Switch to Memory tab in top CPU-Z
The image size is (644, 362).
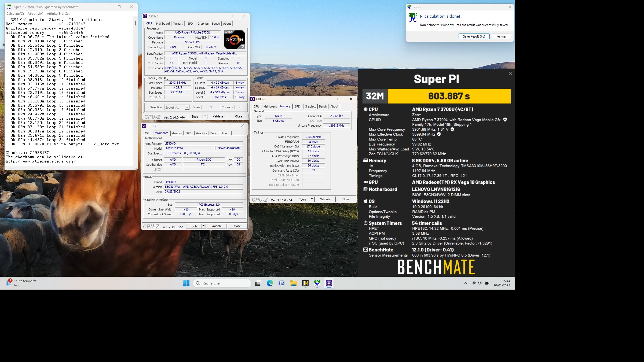pyautogui.click(x=178, y=24)
